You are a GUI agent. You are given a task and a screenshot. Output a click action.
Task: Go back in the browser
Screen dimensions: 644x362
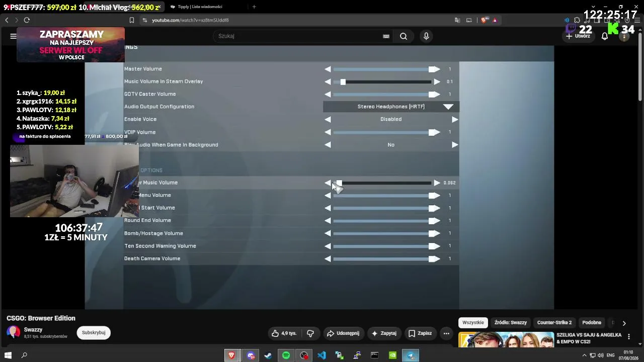point(7,20)
